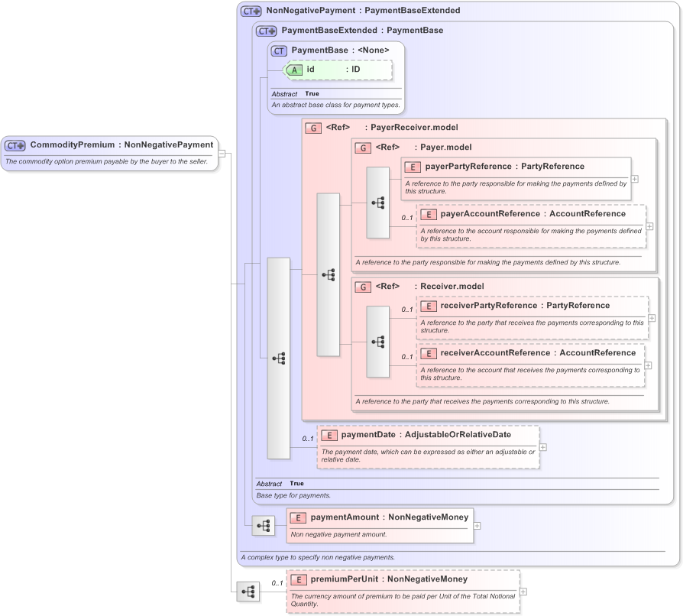Click the E icon of paymentAmount
The image size is (683, 616).
(x=299, y=517)
